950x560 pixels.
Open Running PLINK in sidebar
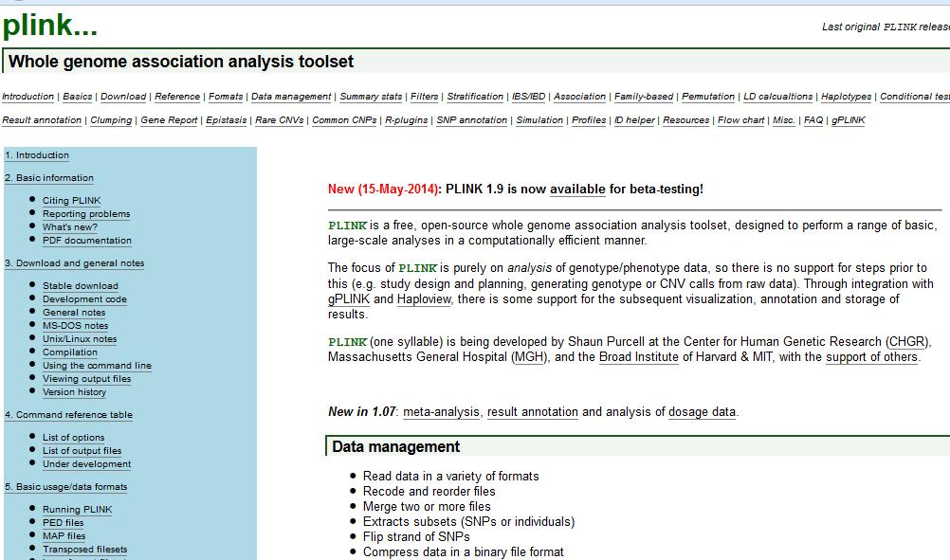(x=77, y=509)
